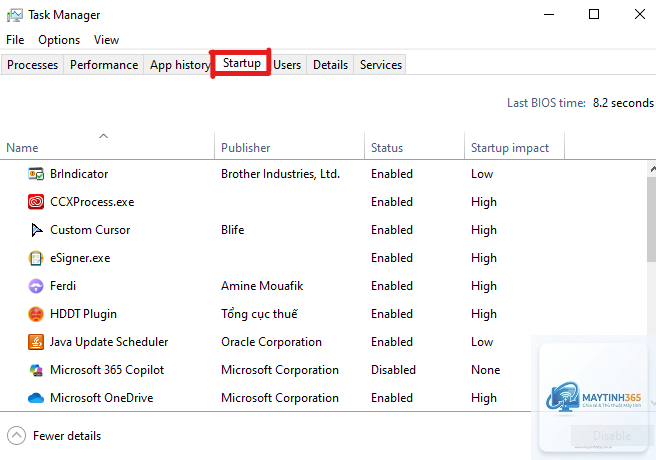Image resolution: width=656 pixels, height=460 pixels.
Task: Click the Disabled status of Copilot
Action: pos(393,370)
